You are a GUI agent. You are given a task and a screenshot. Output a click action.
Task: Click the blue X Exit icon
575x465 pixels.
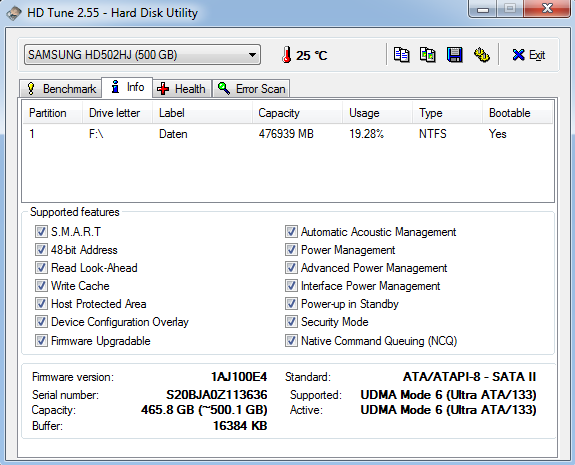click(518, 55)
